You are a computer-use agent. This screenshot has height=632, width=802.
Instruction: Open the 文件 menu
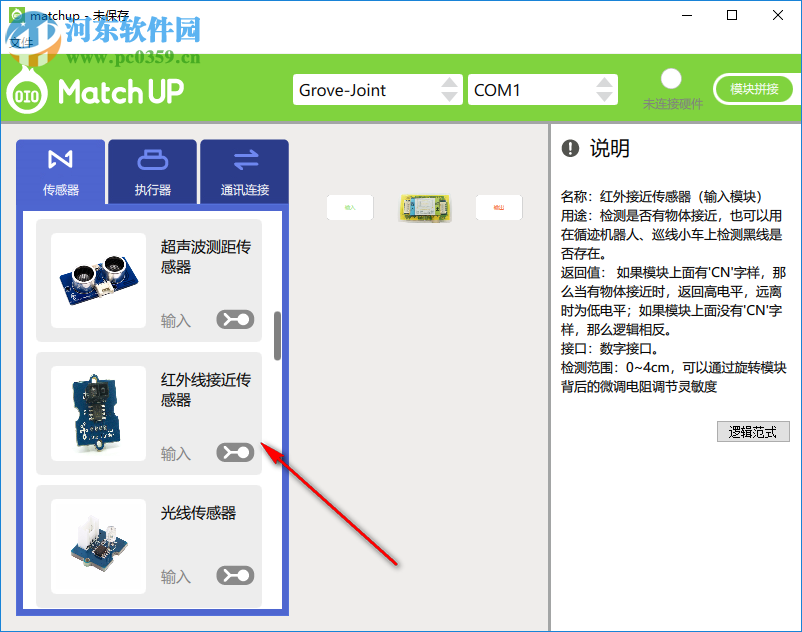[18, 42]
